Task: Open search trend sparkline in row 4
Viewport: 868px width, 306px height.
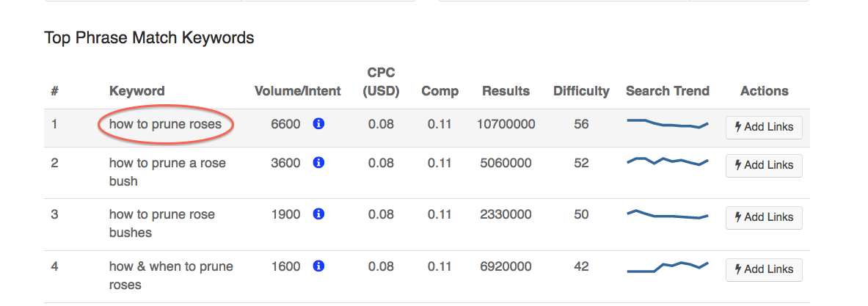Action: (668, 267)
